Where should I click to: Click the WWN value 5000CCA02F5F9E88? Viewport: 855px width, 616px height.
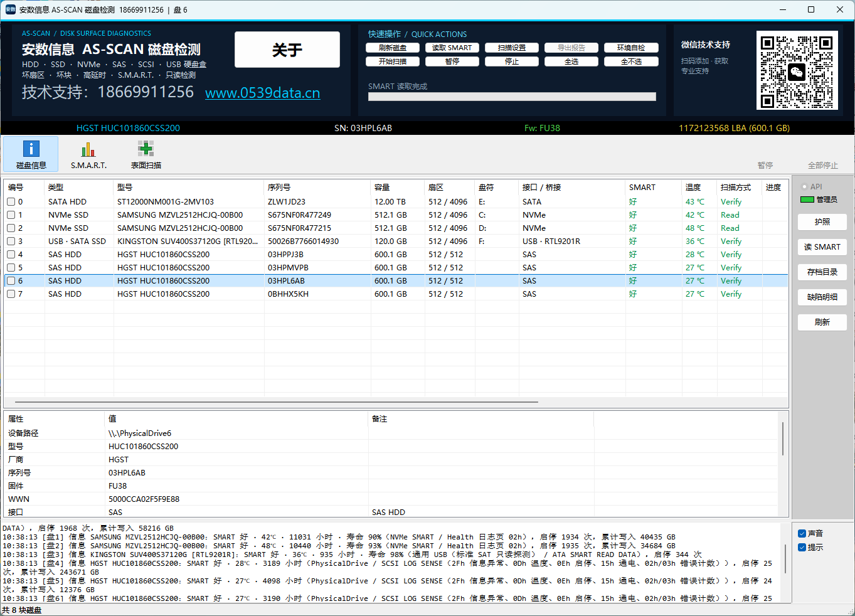[x=144, y=499]
